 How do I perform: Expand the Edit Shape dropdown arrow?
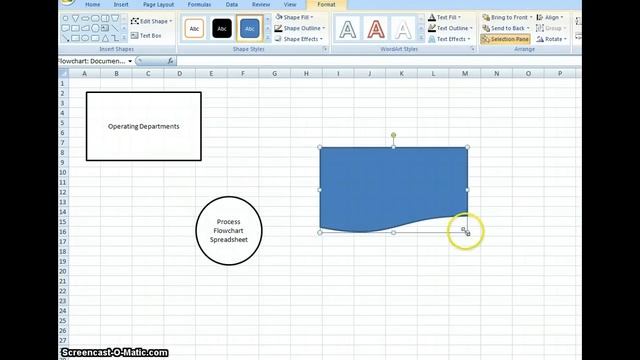point(171,21)
